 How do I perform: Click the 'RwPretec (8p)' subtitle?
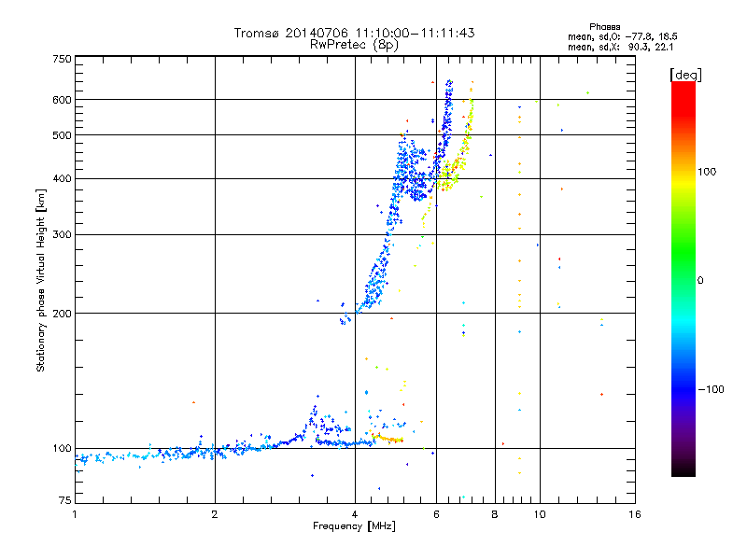tap(354, 45)
